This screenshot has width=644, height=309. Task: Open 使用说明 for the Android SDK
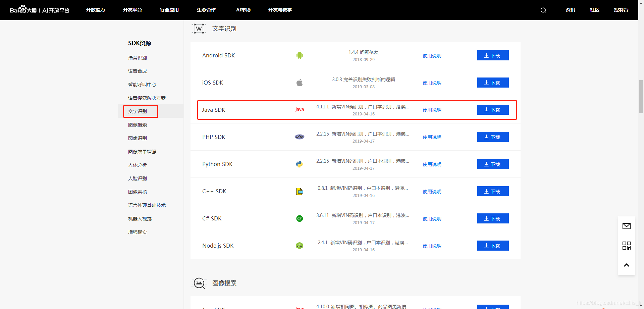432,56
